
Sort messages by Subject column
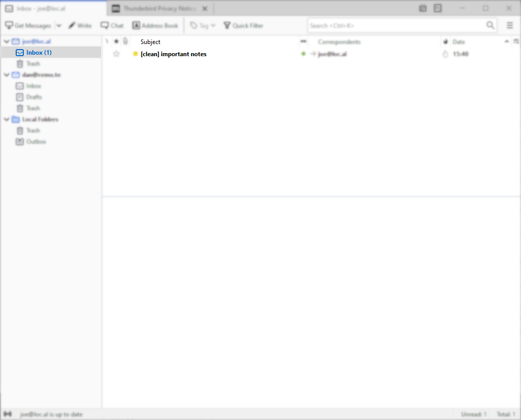tap(215, 41)
